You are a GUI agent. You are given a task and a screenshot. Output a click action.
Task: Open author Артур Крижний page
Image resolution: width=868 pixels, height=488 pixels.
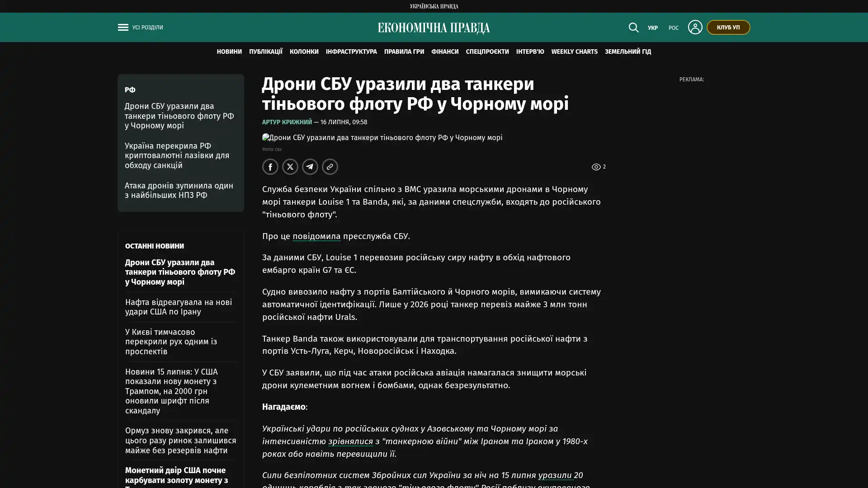tap(287, 122)
